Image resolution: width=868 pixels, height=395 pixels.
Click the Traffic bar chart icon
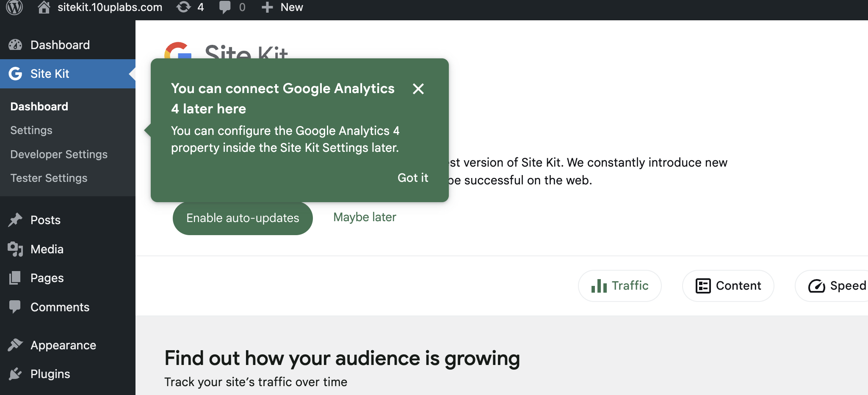(599, 286)
